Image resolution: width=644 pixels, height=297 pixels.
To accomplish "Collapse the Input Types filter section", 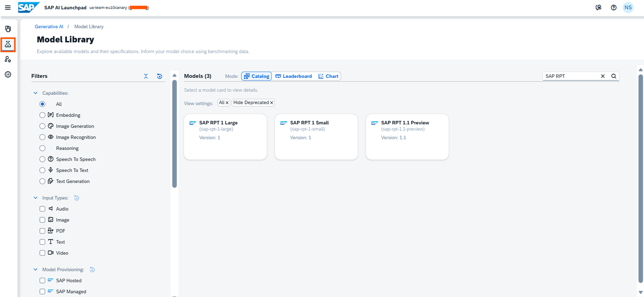I will [36, 198].
